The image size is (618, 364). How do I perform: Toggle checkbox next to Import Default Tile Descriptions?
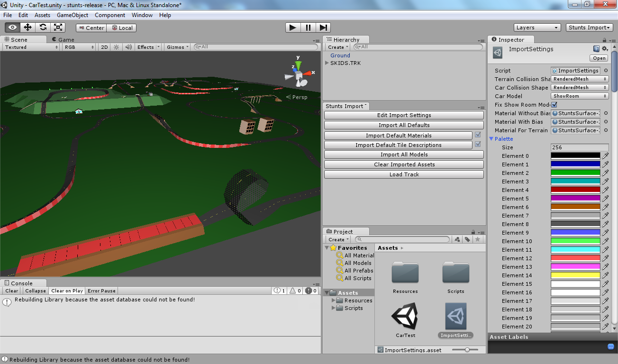pyautogui.click(x=478, y=145)
